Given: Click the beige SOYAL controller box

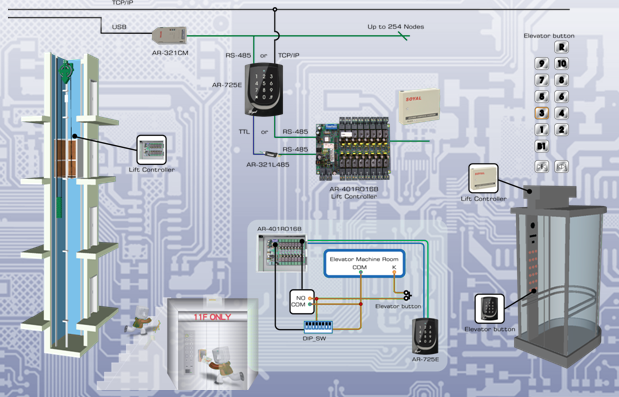Looking at the screenshot, I should pos(419,107).
